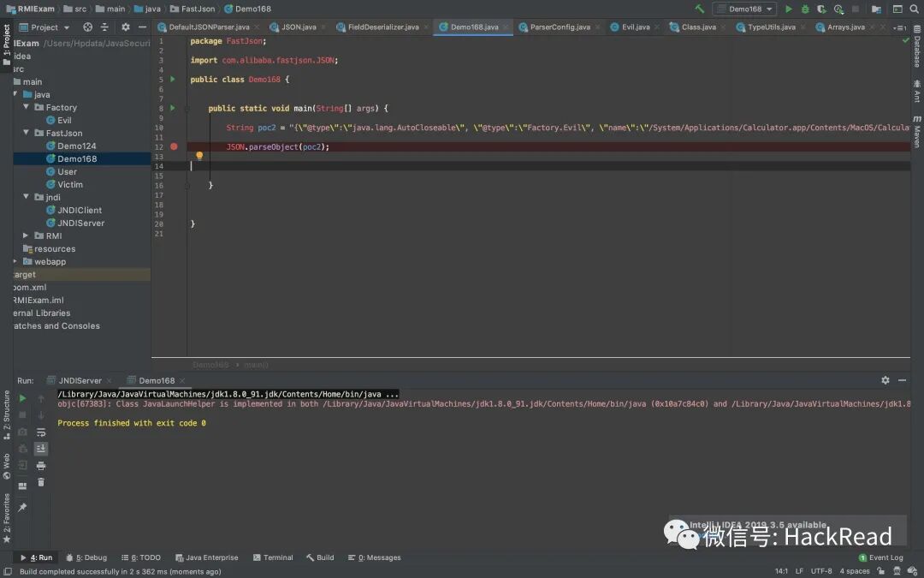Screen dimensions: 924x578
Task: Toggle the lock read-only icon in status bar
Action: (880, 571)
